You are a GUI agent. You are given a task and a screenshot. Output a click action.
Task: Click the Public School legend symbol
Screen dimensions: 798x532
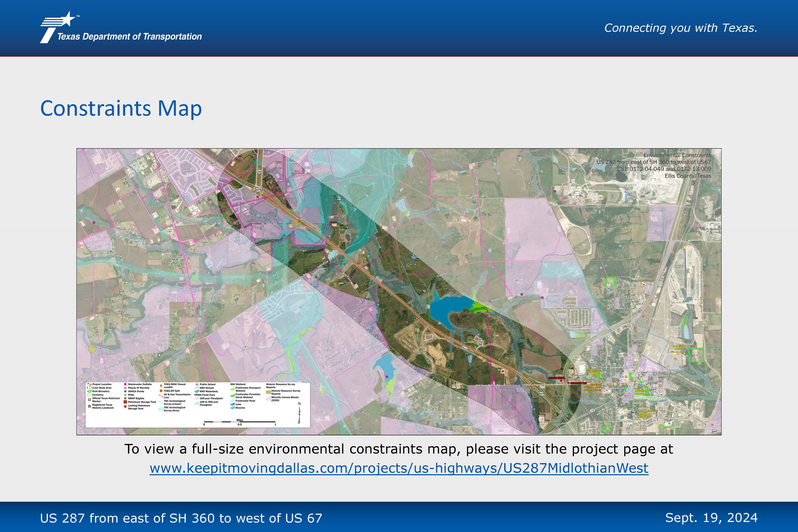(x=197, y=384)
